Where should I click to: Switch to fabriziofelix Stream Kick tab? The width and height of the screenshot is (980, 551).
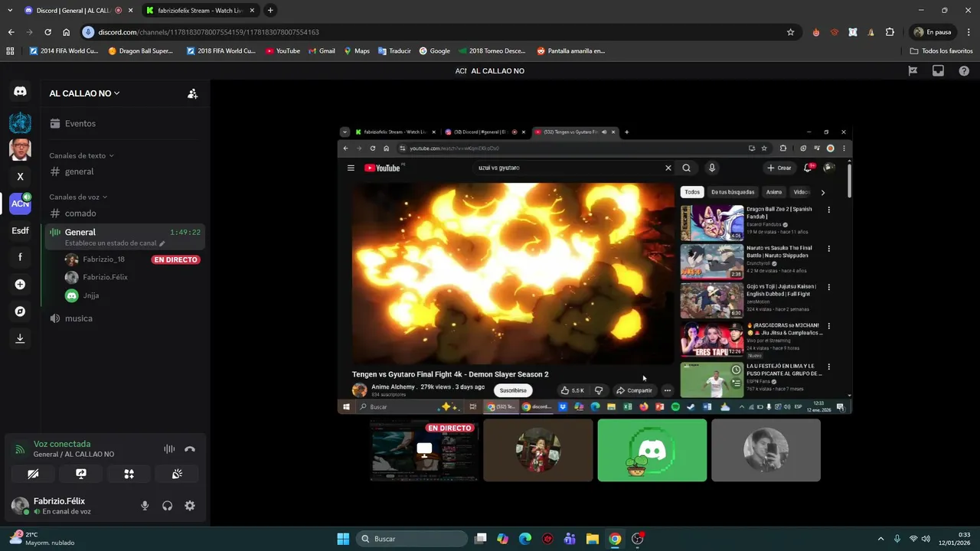(x=199, y=11)
